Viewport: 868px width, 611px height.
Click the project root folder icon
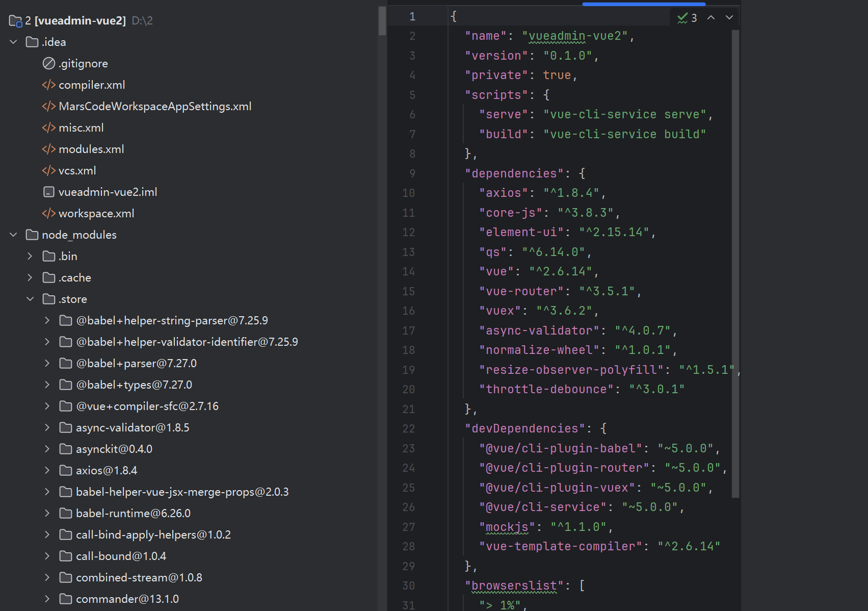(16, 21)
